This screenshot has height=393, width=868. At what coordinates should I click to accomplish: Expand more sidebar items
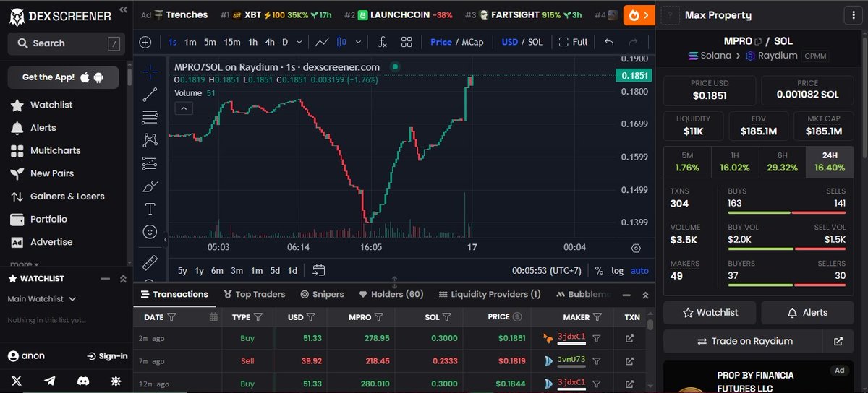tap(25, 264)
